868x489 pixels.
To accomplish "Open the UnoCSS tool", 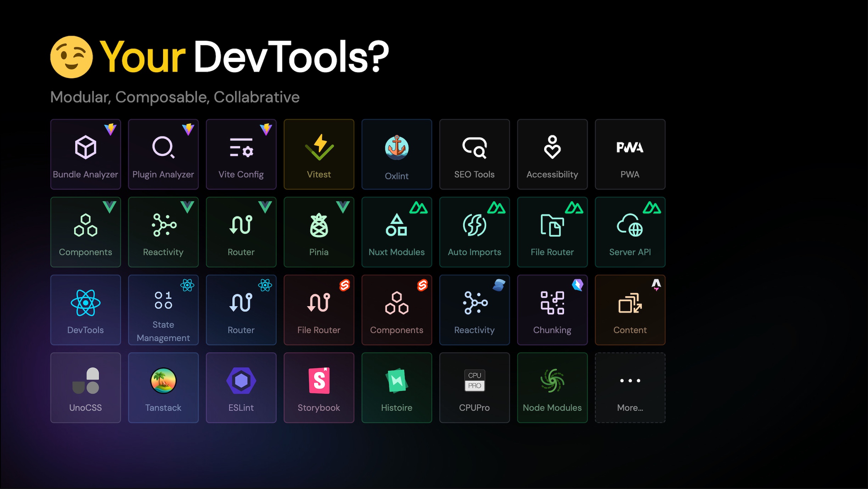I will (85, 388).
